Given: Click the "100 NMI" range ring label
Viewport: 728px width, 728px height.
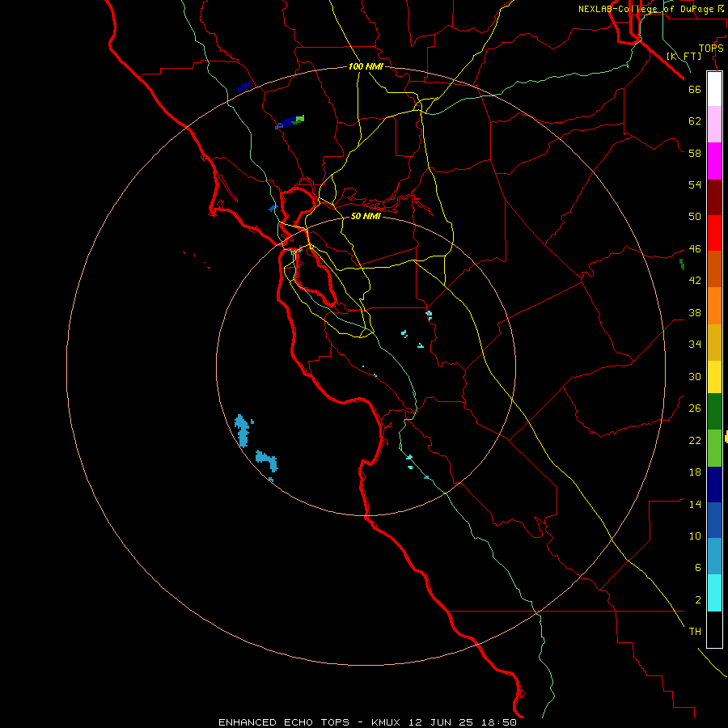Looking at the screenshot, I should pyautogui.click(x=366, y=66).
